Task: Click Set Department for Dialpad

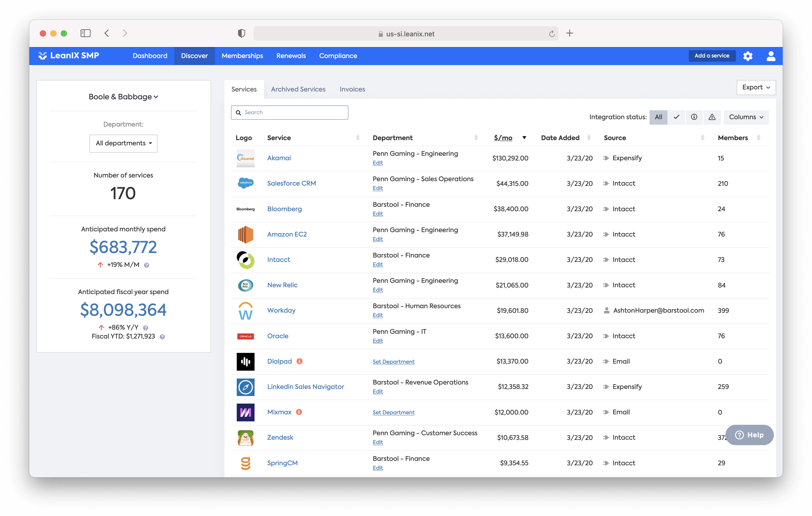Action: [393, 362]
